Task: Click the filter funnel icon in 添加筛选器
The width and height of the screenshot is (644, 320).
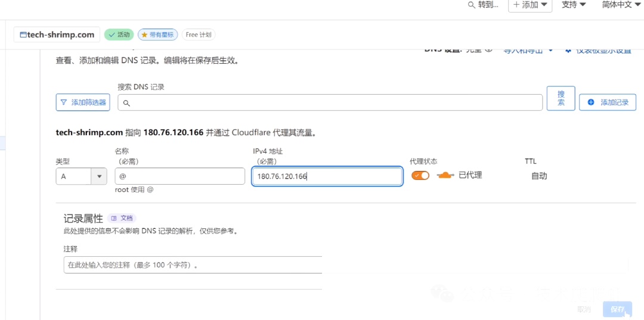Action: click(x=64, y=102)
